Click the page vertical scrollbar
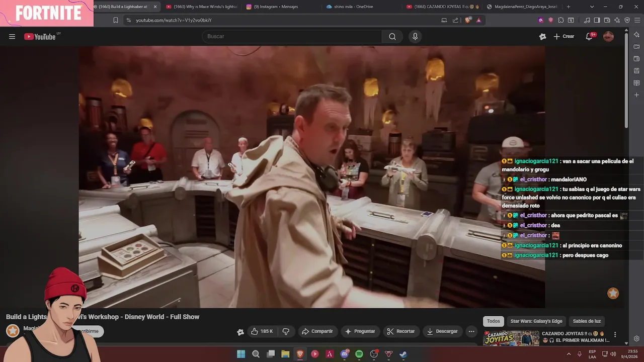 click(x=626, y=80)
